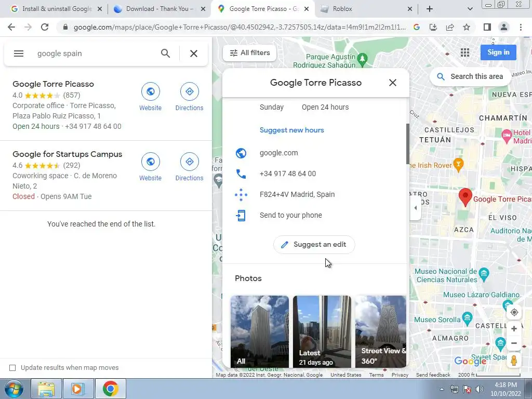Click the address bar URL
Image resolution: width=532 pixels, height=399 pixels.
(x=240, y=27)
